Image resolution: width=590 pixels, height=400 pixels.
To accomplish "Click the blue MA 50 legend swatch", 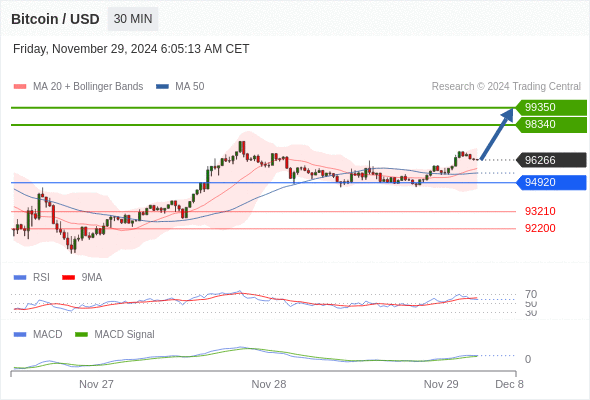I will (162, 87).
